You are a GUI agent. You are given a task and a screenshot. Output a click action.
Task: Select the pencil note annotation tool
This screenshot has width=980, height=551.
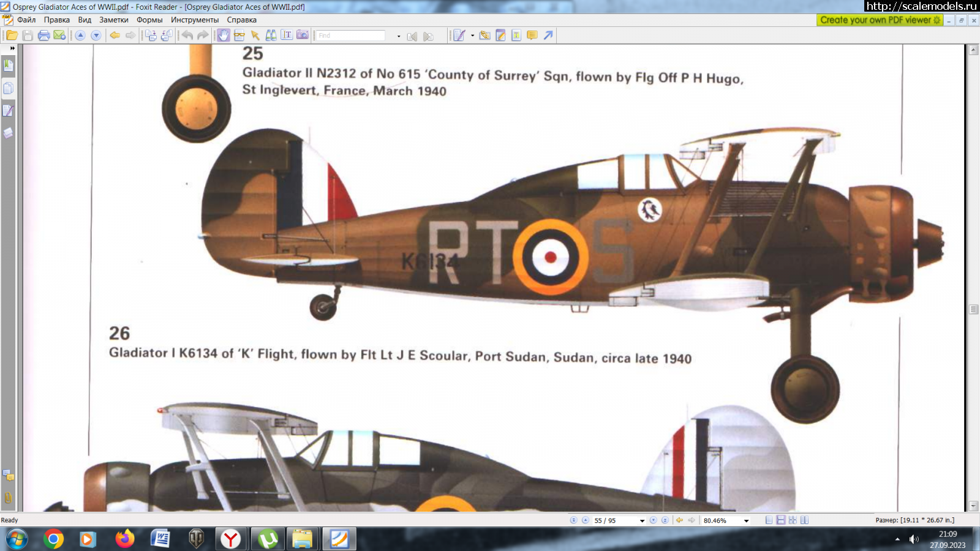click(500, 36)
